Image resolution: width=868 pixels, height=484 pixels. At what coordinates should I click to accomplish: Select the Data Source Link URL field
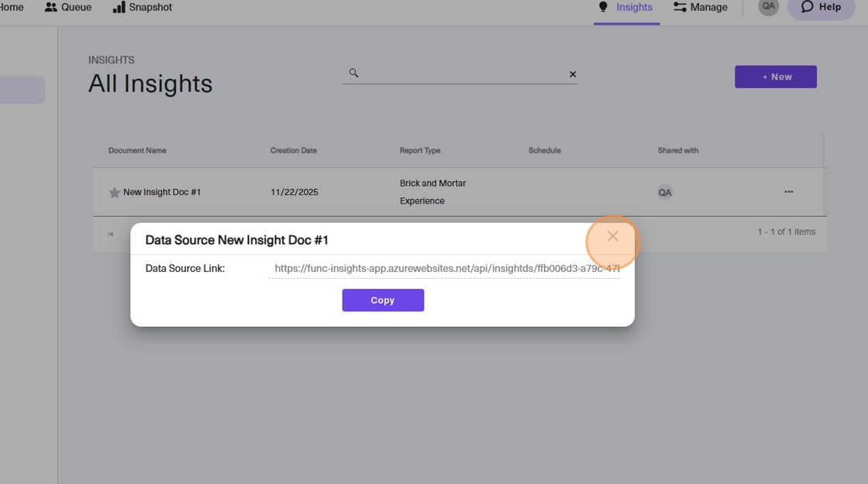pos(444,268)
